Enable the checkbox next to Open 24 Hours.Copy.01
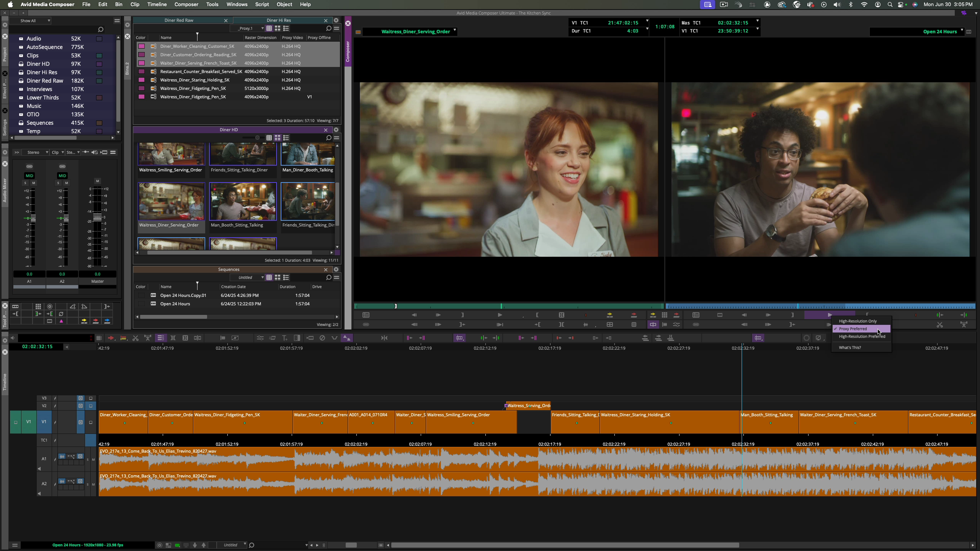Viewport: 980px width, 551px height. 142,295
